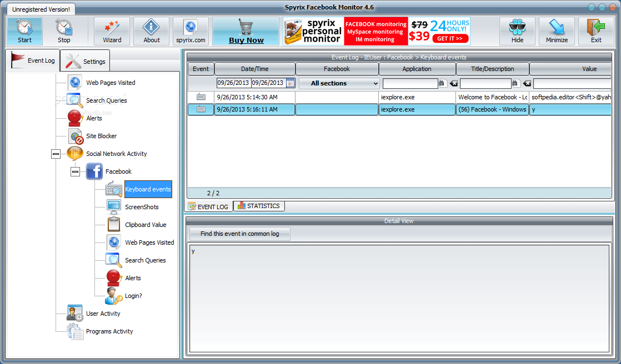Search Application filter with binoculars icon

(443, 83)
